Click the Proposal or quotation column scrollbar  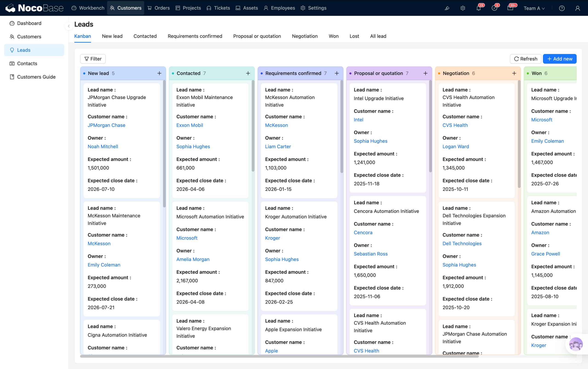pyautogui.click(x=430, y=126)
